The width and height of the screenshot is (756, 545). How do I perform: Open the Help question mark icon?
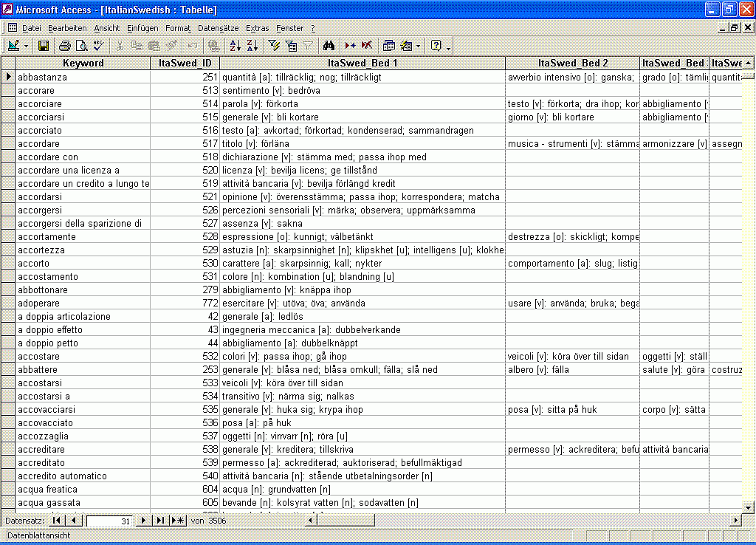[436, 46]
